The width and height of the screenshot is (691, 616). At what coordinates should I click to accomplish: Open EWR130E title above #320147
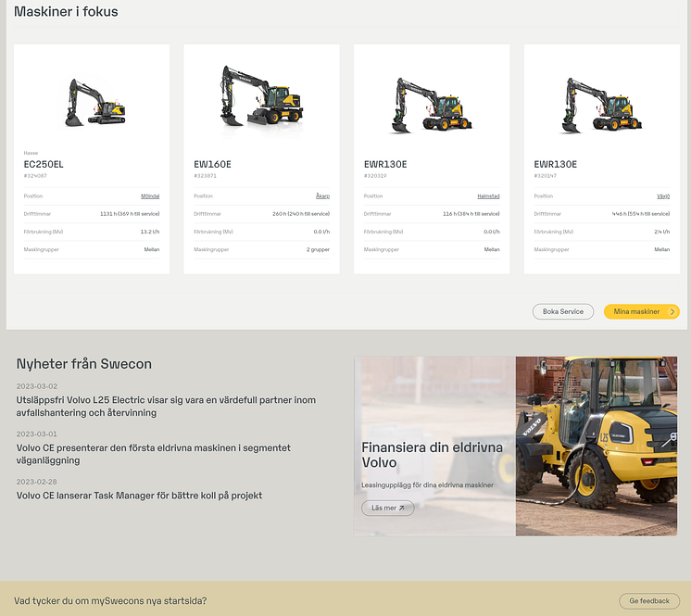click(555, 164)
